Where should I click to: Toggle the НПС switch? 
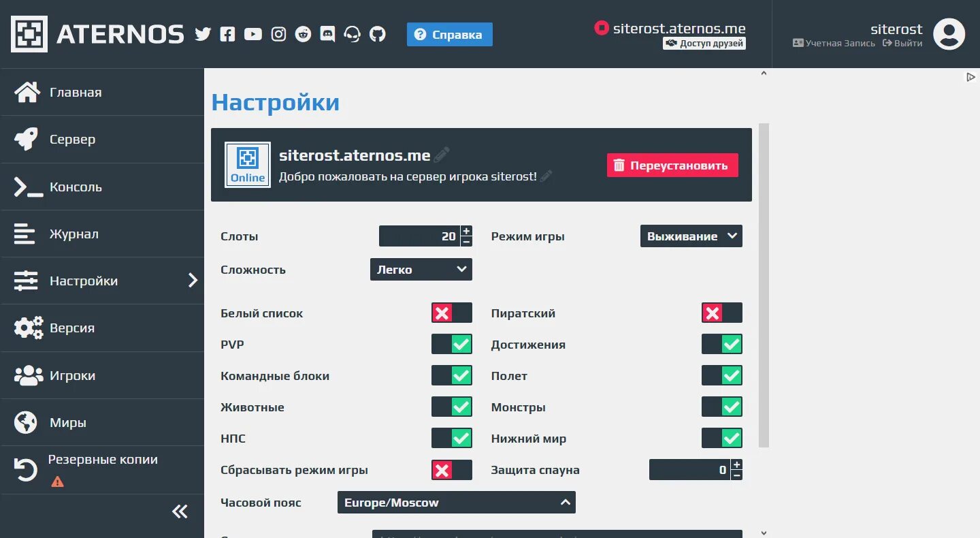click(452, 439)
